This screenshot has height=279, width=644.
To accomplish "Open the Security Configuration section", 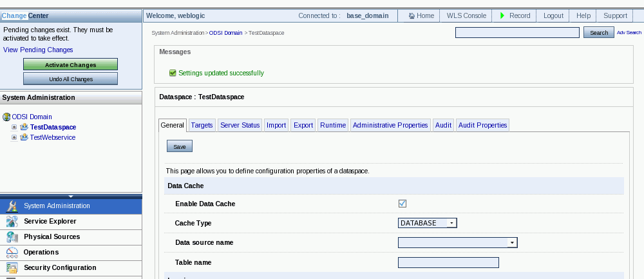I will [x=71, y=268].
